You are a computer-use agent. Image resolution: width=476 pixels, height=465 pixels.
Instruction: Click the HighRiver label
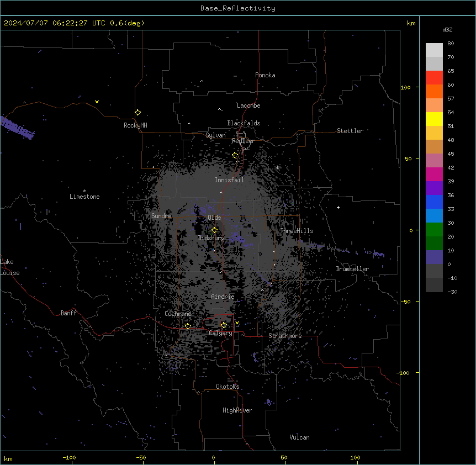pos(237,410)
